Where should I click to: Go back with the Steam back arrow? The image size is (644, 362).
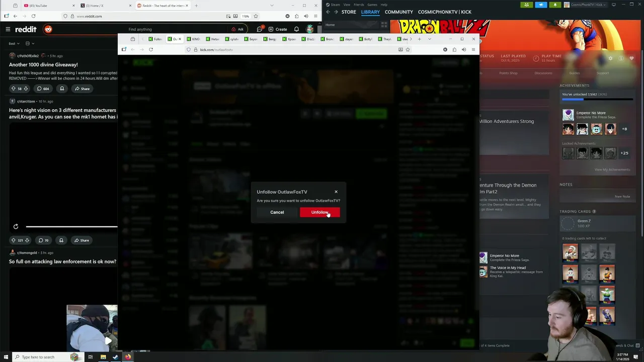tap(328, 12)
